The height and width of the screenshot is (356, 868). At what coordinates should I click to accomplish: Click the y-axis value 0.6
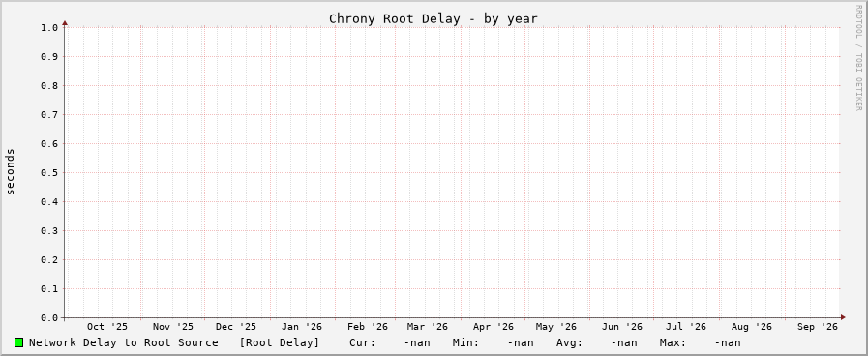pyautogui.click(x=49, y=143)
